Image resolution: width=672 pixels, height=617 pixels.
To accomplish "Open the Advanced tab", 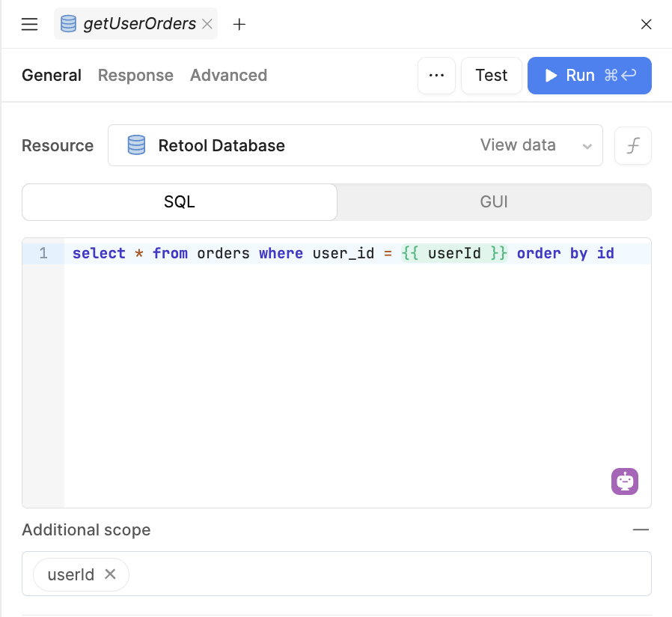I will pos(228,76).
